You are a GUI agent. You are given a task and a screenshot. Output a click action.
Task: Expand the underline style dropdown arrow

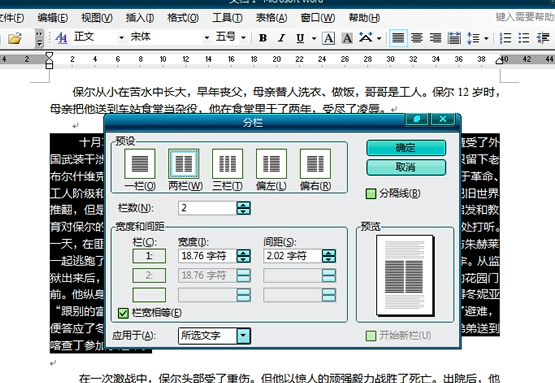[314, 38]
